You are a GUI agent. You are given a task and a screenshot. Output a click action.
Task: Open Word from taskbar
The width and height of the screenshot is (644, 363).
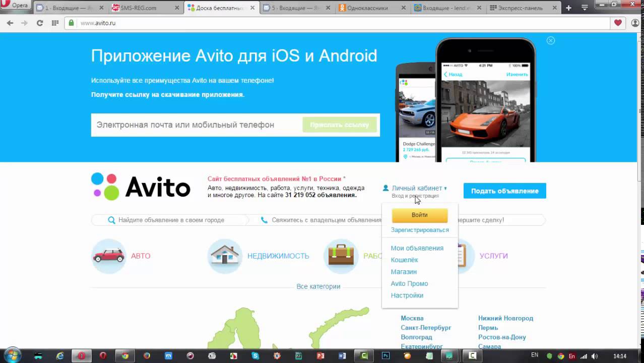(343, 355)
